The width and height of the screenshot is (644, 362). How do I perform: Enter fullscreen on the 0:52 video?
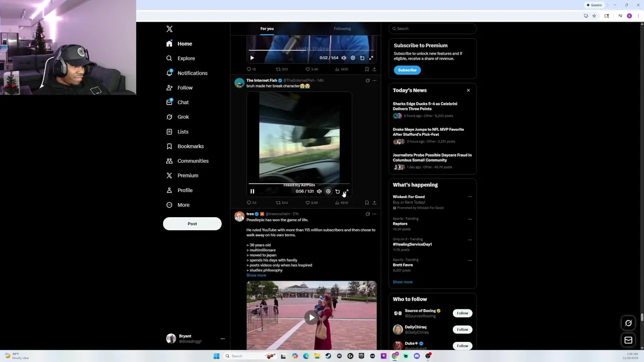(x=371, y=58)
